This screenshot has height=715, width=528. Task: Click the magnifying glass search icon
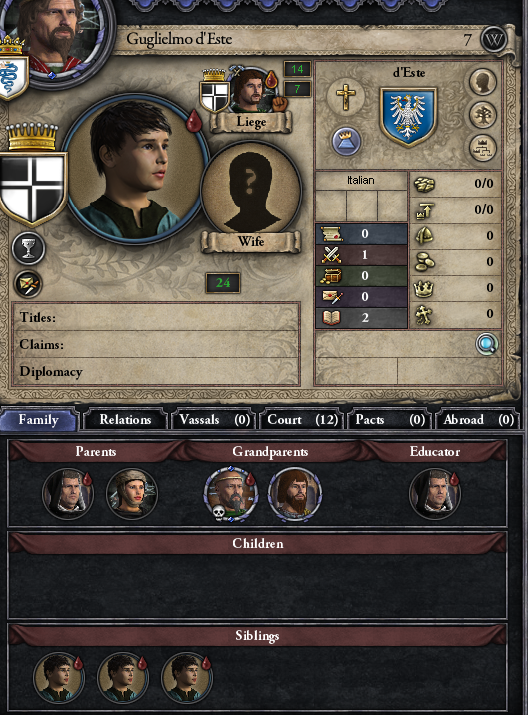pos(487,344)
